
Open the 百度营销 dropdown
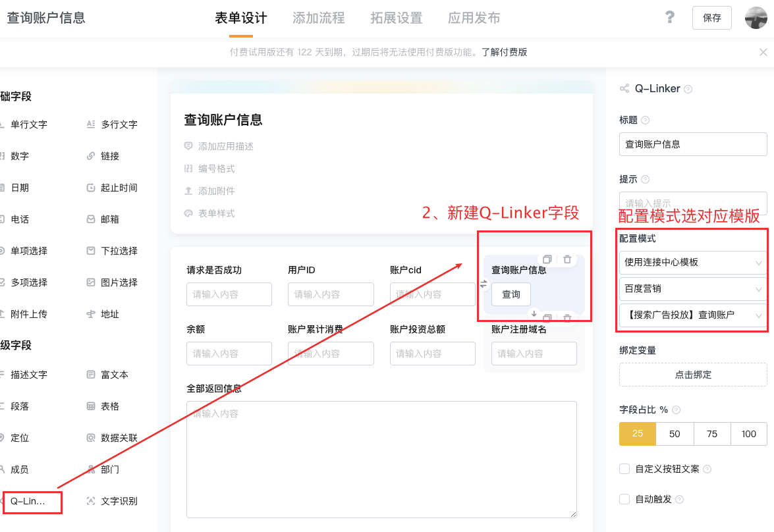[x=693, y=288]
